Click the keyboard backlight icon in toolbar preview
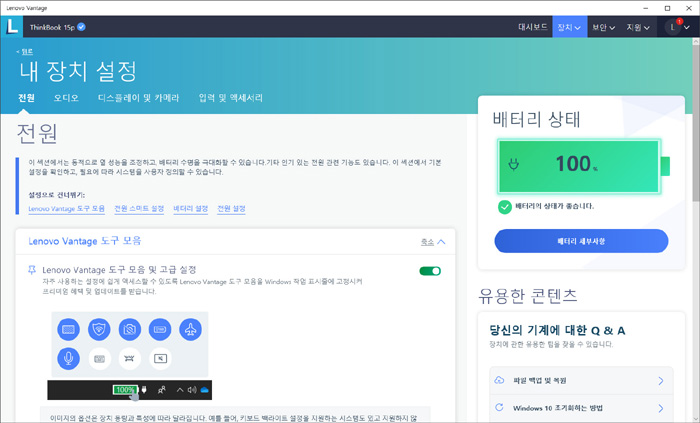 coord(68,329)
